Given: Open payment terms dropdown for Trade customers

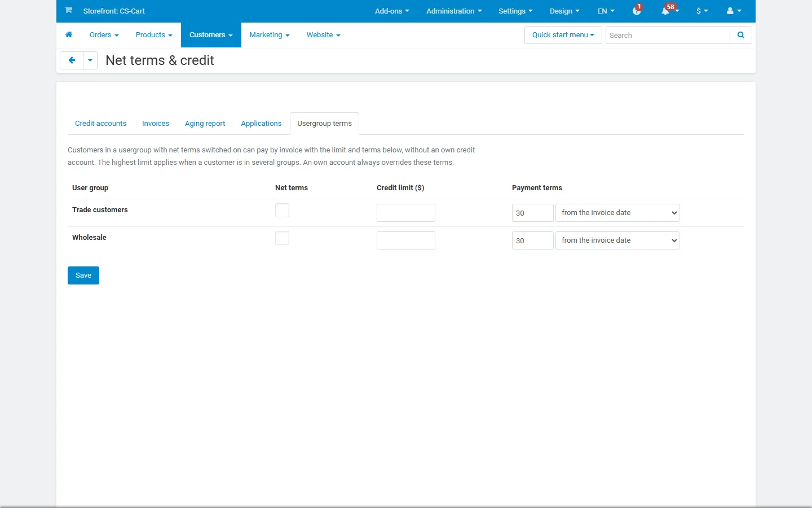Looking at the screenshot, I should pyautogui.click(x=617, y=213).
